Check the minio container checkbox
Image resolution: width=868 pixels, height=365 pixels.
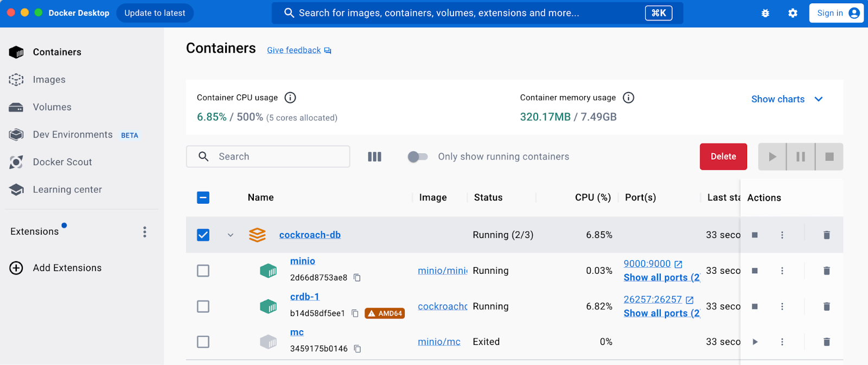203,270
